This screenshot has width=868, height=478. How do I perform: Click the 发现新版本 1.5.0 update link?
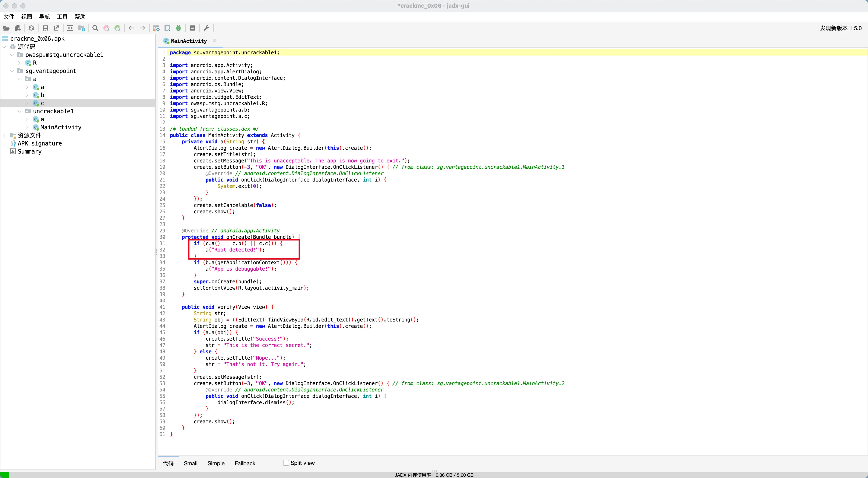coord(841,28)
